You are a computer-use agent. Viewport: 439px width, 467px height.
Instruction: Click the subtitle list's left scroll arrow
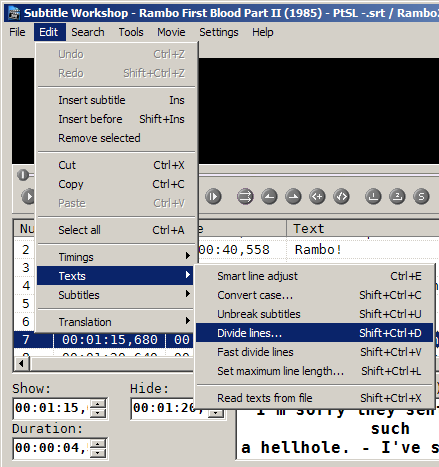coord(22,363)
